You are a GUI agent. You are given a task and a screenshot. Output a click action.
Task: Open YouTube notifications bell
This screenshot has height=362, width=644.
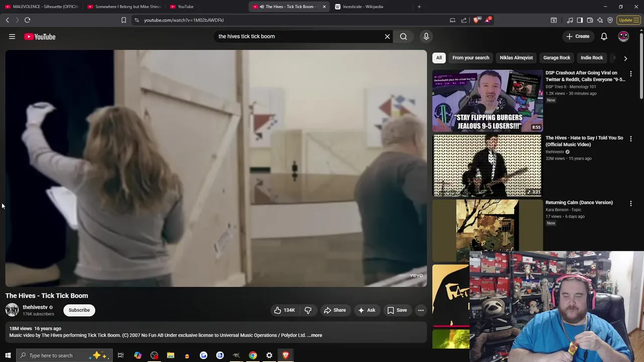pos(604,36)
